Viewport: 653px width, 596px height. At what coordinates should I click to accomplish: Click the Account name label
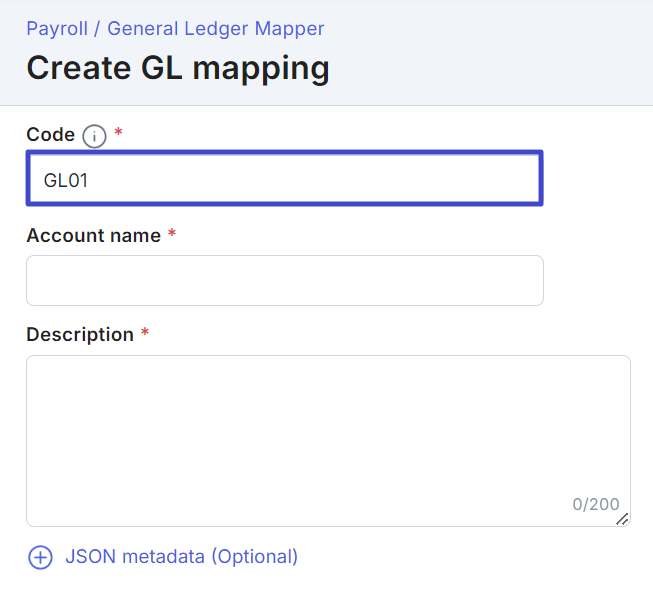(x=93, y=235)
